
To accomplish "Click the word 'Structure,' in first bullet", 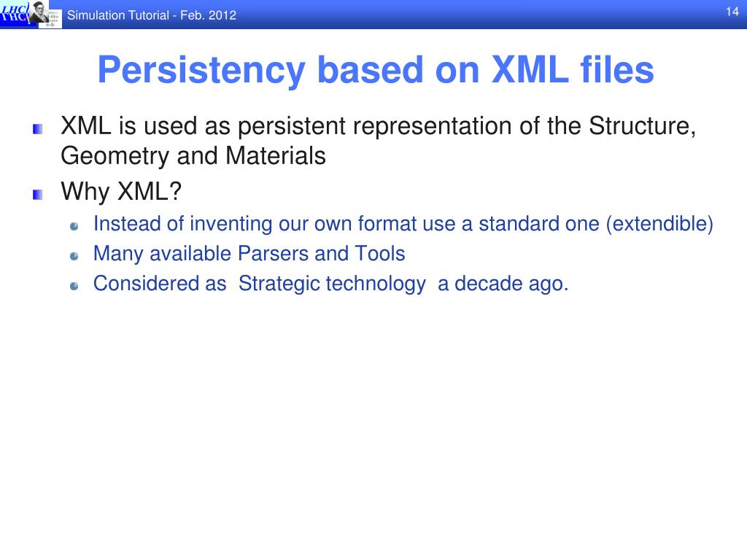I will pos(642,127).
